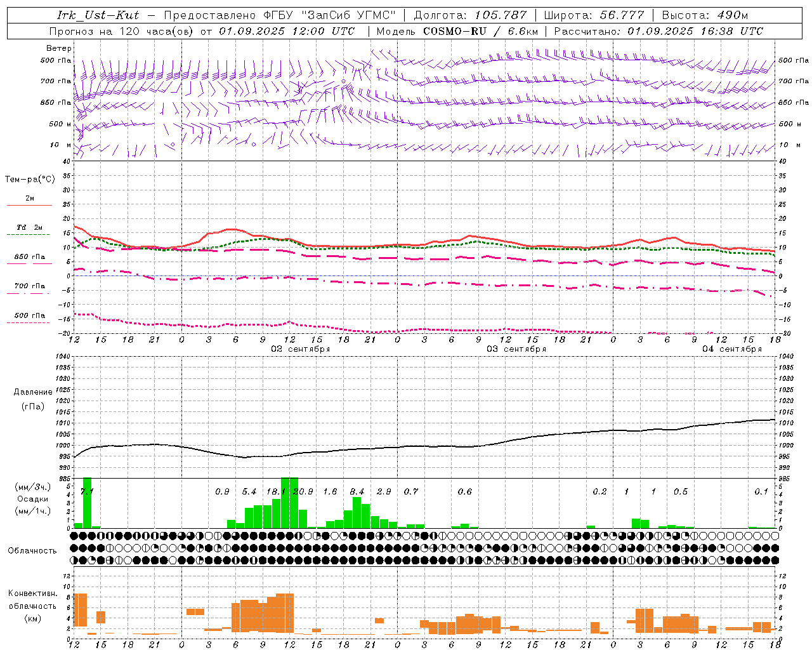Click the Прогноз на 120 часа(ов) text
This screenshot has width=812, height=650.
[x=121, y=31]
